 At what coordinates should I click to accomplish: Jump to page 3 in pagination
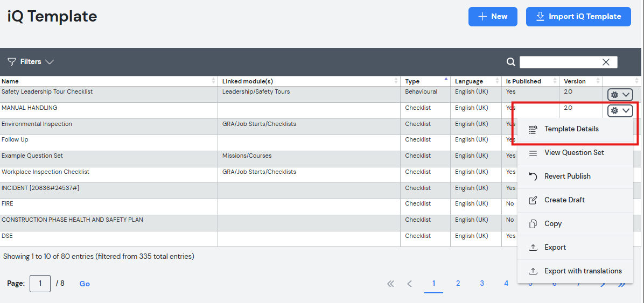pos(482,283)
